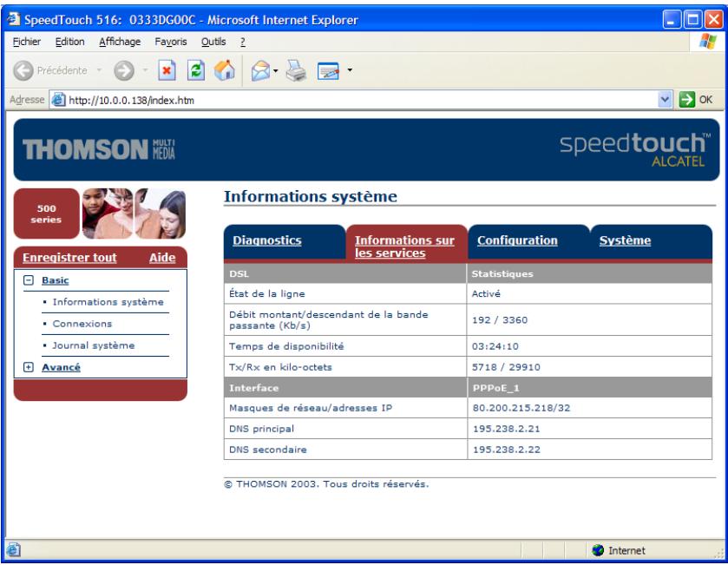Click the IP address 80.200.215.218/32
This screenshot has width=728, height=565.
[521, 408]
